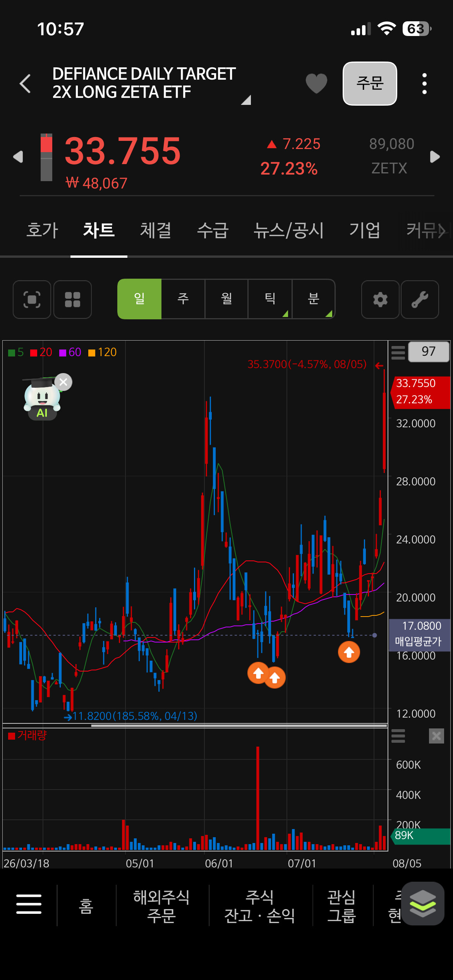Tap the left orange buy marker near June
The height and width of the screenshot is (980, 453).
click(x=258, y=673)
